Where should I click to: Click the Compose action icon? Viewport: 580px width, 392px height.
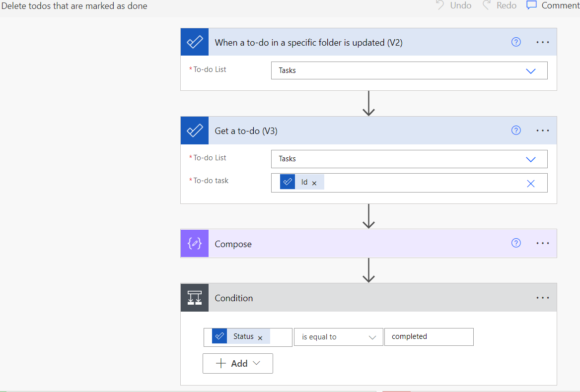(x=195, y=243)
